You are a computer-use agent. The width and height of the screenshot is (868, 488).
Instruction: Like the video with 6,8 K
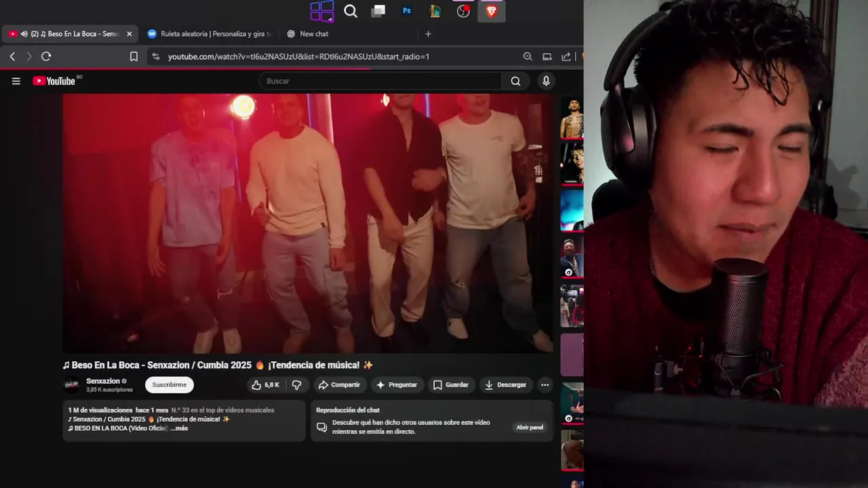click(x=265, y=385)
